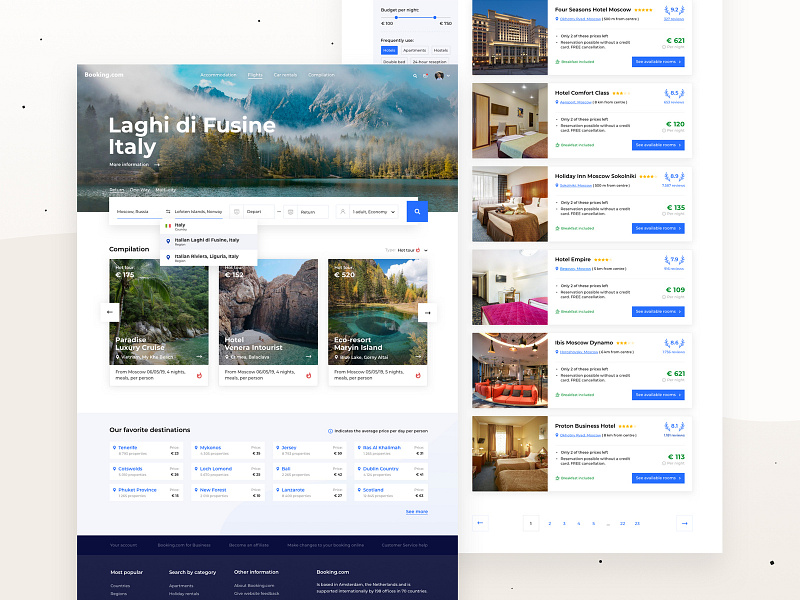The width and height of the screenshot is (800, 600).
Task: Click the location pin icon beside Tenerife
Action: pyautogui.click(x=114, y=447)
